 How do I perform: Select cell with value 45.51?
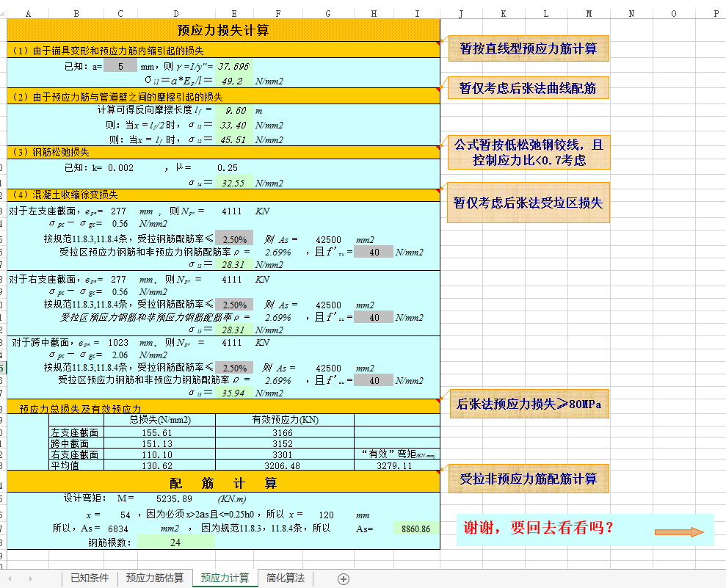pyautogui.click(x=234, y=139)
